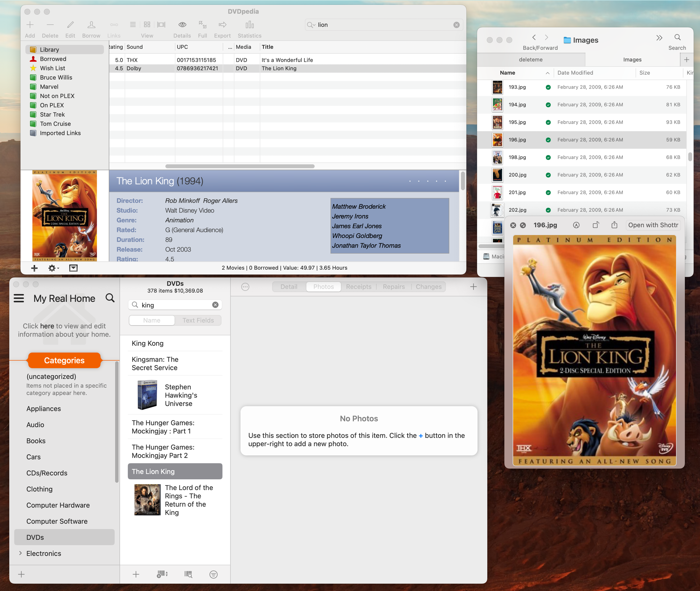Expand Finder toolbar overflow chevrons
700x591 pixels.
click(x=659, y=38)
